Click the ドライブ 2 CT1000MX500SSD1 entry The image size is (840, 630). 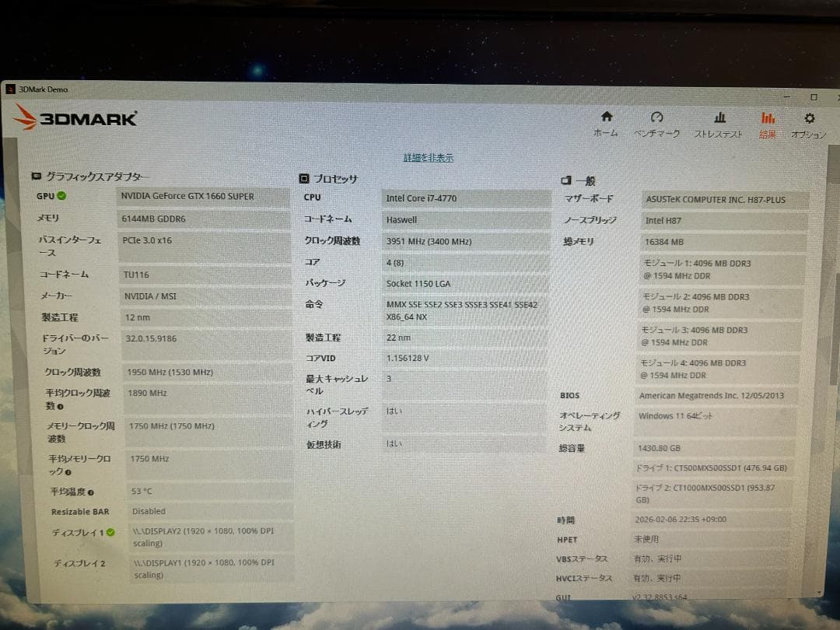[712, 494]
